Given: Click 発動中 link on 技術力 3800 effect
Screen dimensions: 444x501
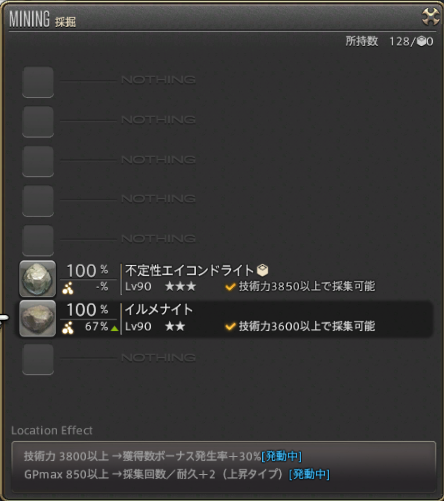Looking at the screenshot, I should pos(282,456).
